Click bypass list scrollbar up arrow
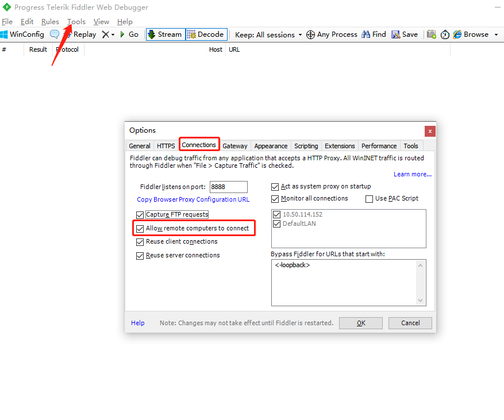504x420 pixels. (x=420, y=265)
